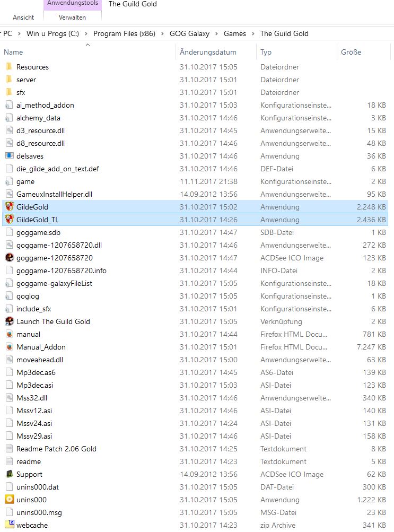Image resolution: width=394 pixels, height=532 pixels.
Task: Sort by Änderungsdatum column header
Action: tap(208, 53)
